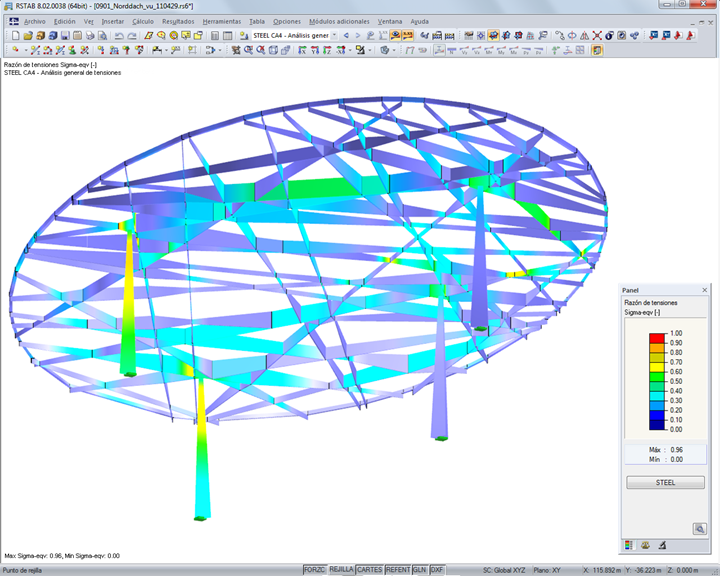Click first PDF export red icon

677,35
